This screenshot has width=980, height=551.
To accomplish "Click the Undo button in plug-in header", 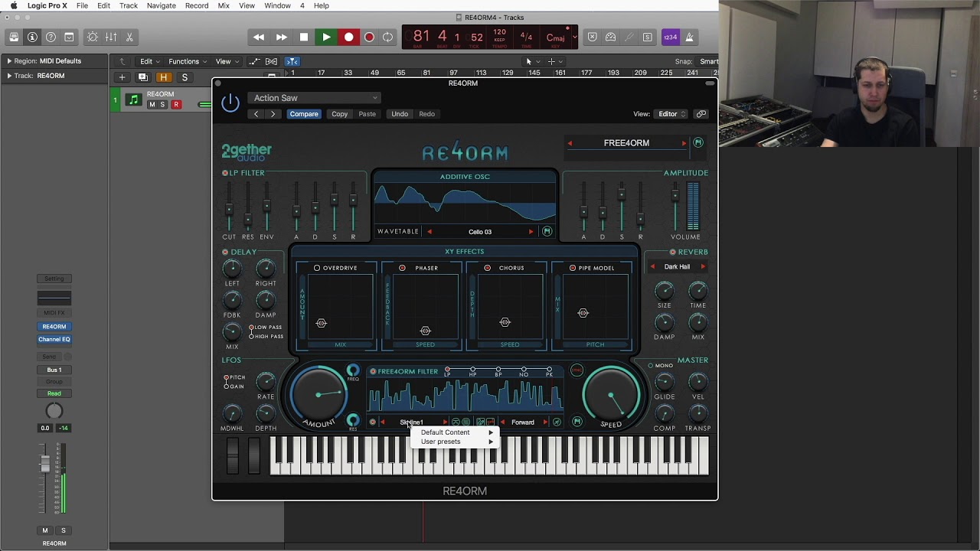I will [400, 114].
